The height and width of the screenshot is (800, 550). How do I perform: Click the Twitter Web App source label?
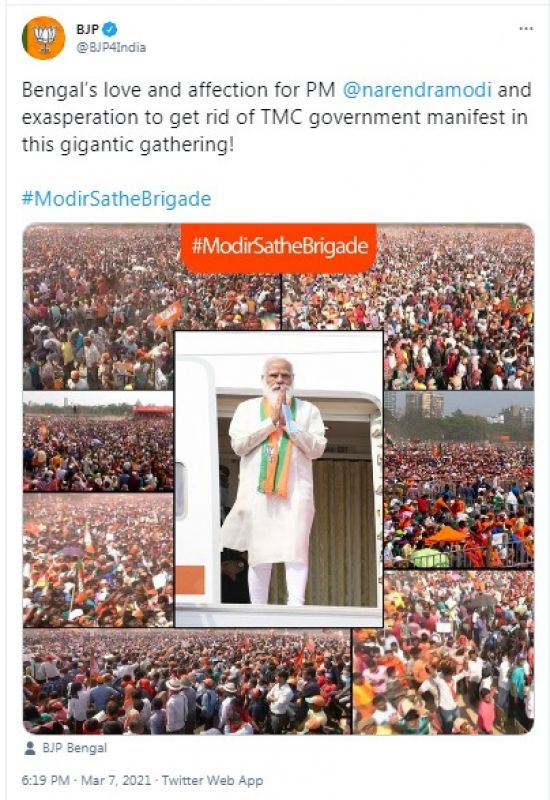(212, 780)
